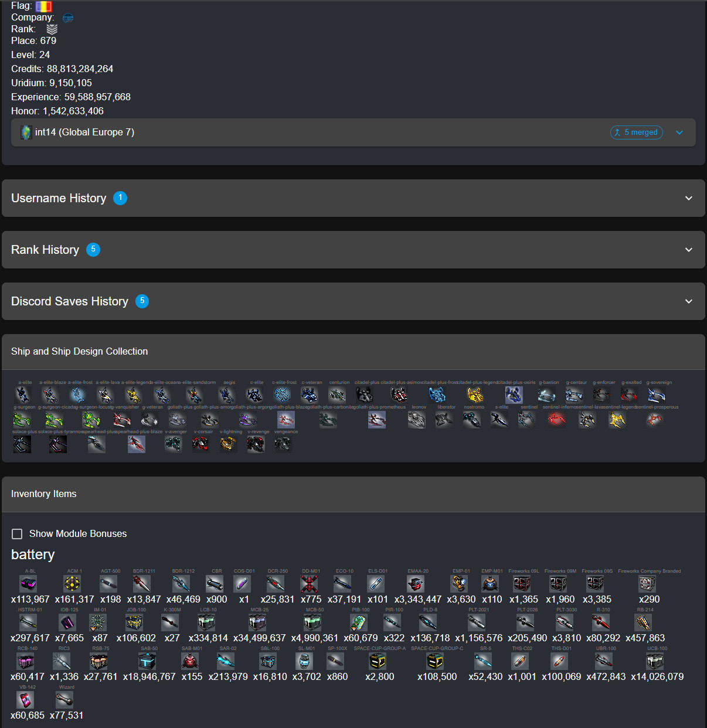This screenshot has width=707, height=728.
Task: Click the EMP-01 item icon
Action: (459, 584)
